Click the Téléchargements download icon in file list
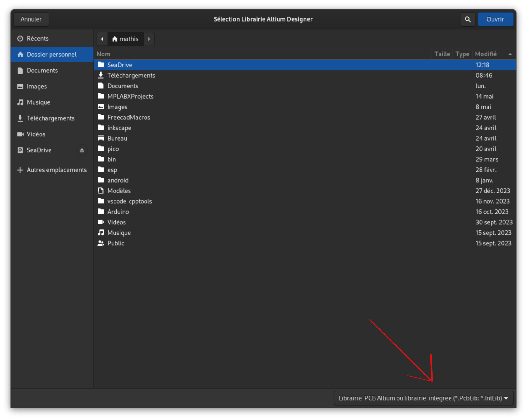 101,75
